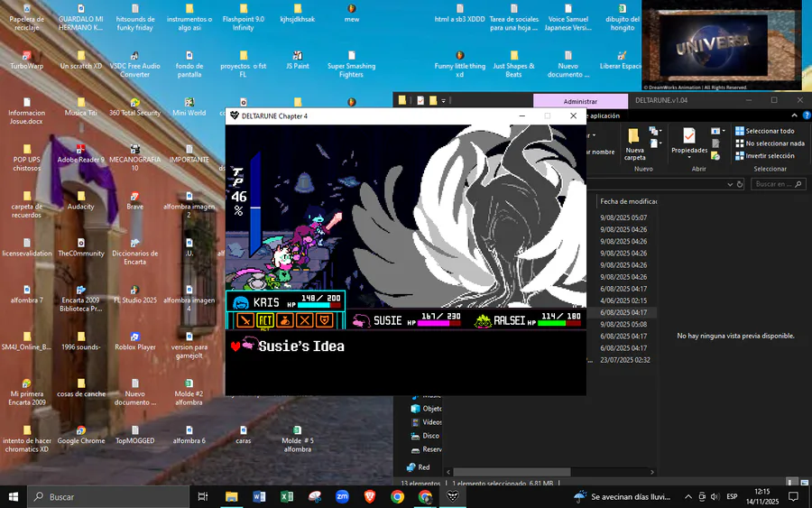Open Zoom from the taskbar

(342, 496)
